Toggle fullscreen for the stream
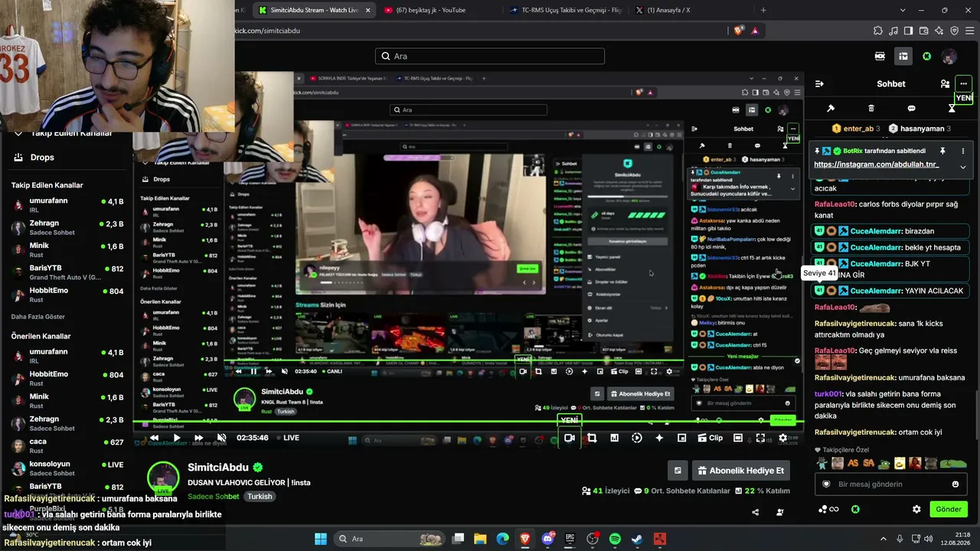 760,438
